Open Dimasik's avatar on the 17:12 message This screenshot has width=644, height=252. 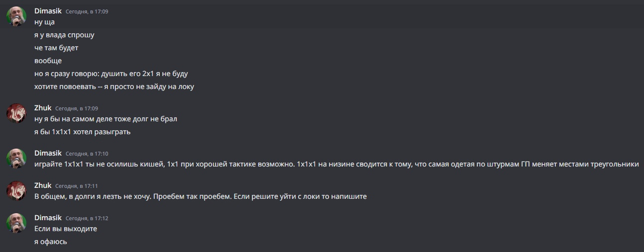pyautogui.click(x=16, y=223)
